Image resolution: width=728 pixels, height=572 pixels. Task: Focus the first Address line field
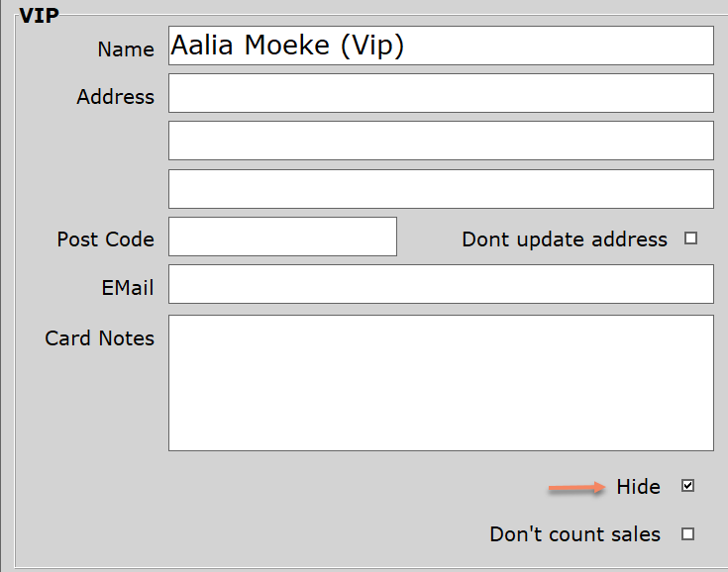coord(441,93)
